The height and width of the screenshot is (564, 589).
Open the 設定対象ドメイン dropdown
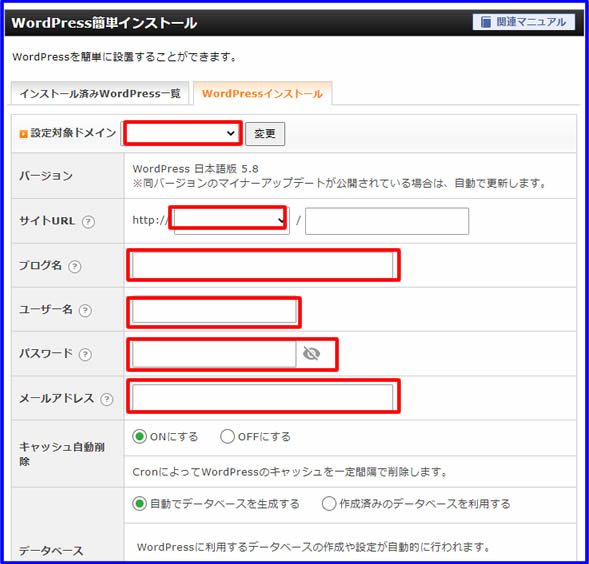tap(181, 133)
